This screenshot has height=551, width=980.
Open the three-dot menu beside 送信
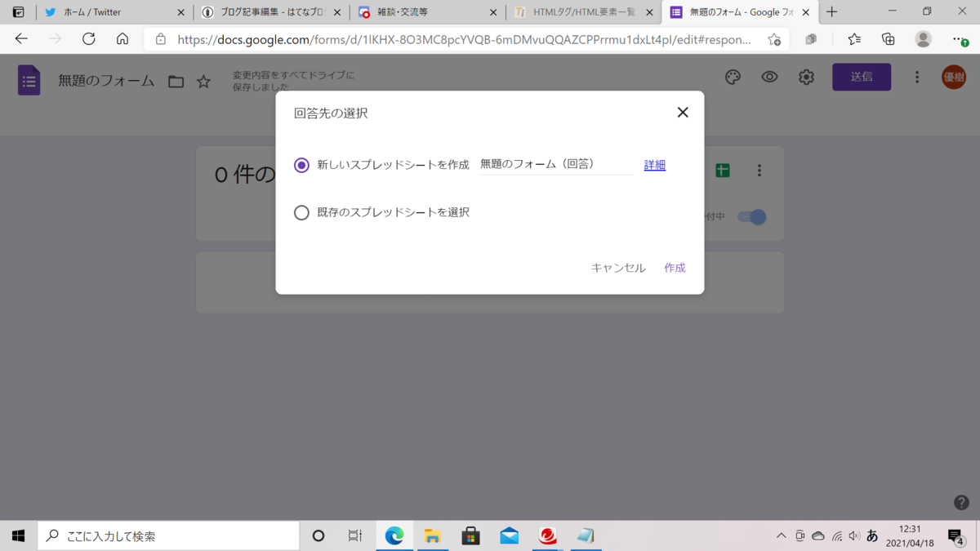[917, 77]
